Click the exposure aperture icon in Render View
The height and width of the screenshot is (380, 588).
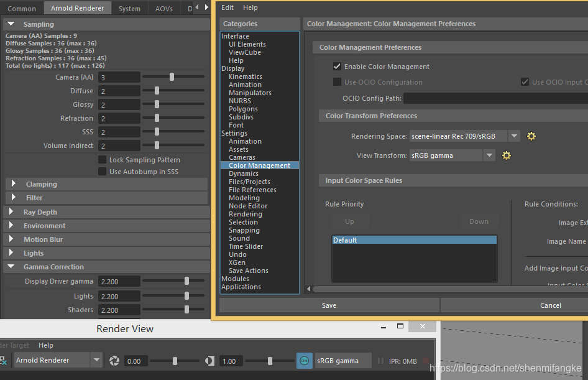[114, 361]
